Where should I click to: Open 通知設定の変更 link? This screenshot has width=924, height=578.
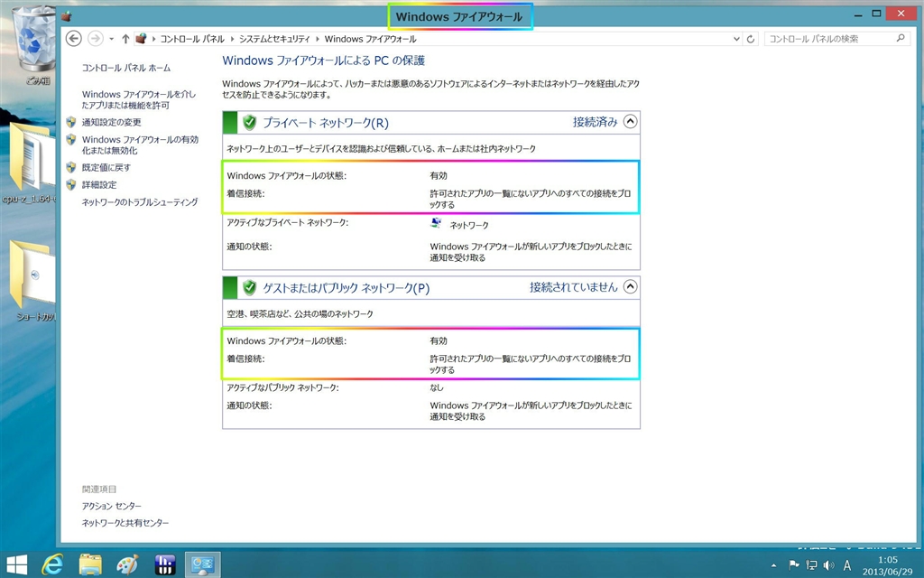coord(111,122)
